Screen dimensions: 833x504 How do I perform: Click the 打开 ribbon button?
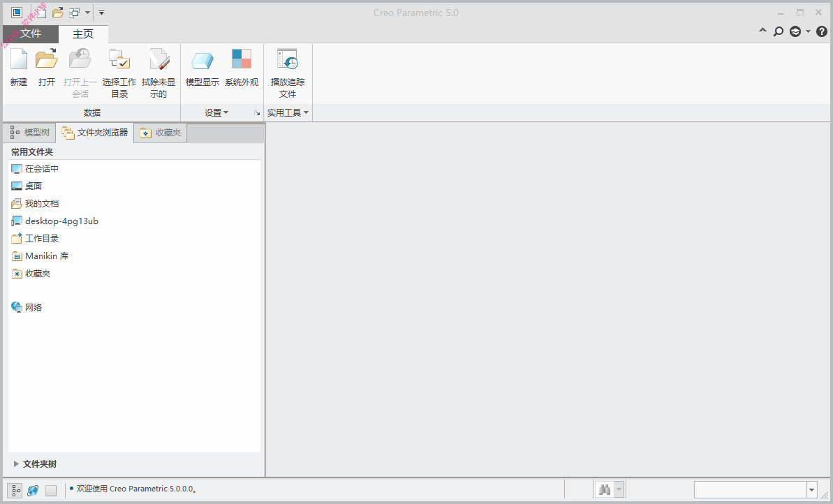pos(47,68)
